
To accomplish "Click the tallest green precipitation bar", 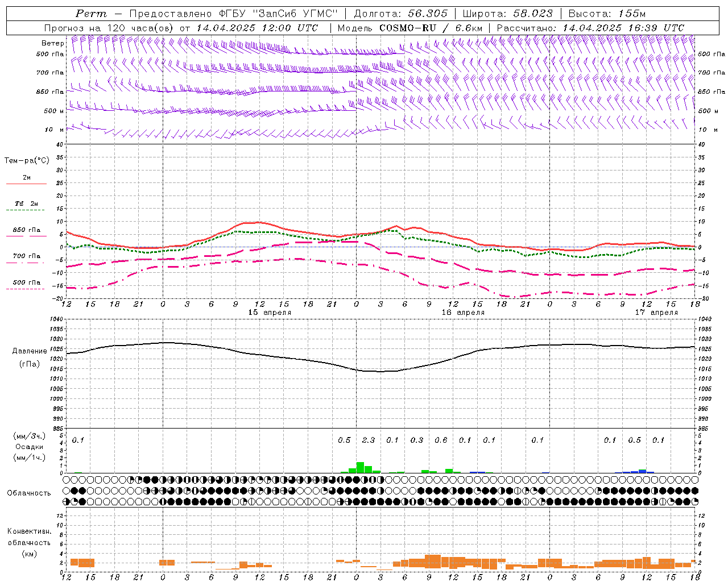I will click(x=360, y=468).
